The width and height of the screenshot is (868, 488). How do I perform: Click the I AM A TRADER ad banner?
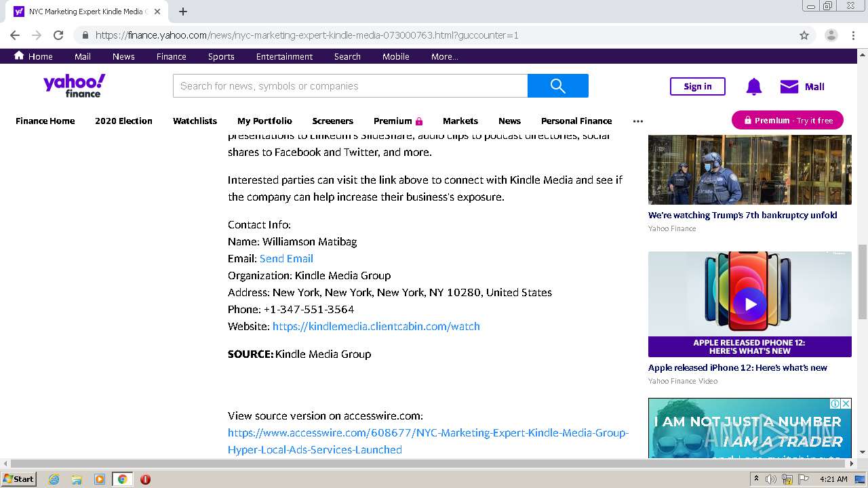[750, 428]
